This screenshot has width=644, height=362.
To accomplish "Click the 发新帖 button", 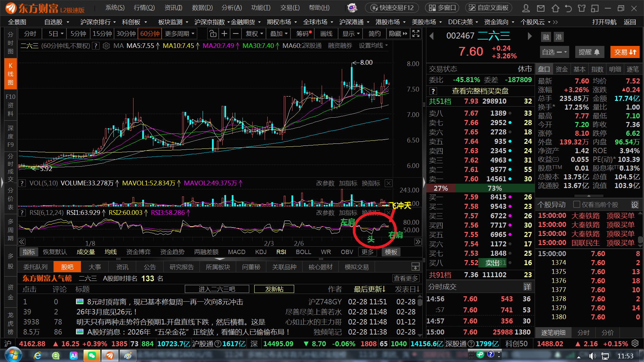I will pos(274,289).
